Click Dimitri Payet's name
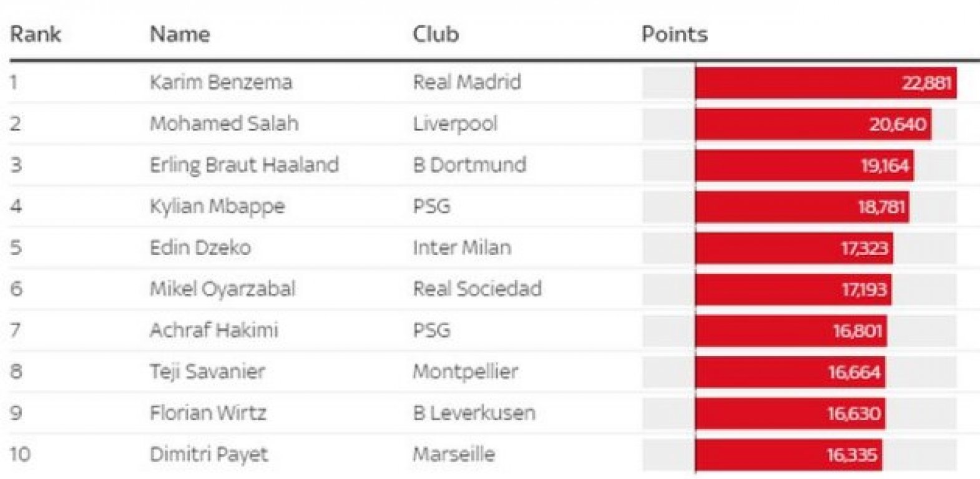This screenshot has height=479, width=980. (x=209, y=454)
